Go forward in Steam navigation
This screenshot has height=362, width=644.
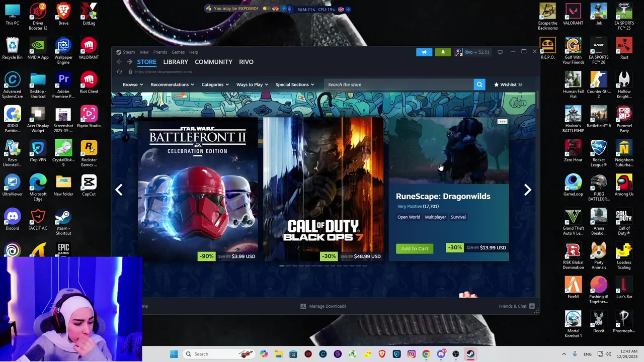pyautogui.click(x=129, y=62)
